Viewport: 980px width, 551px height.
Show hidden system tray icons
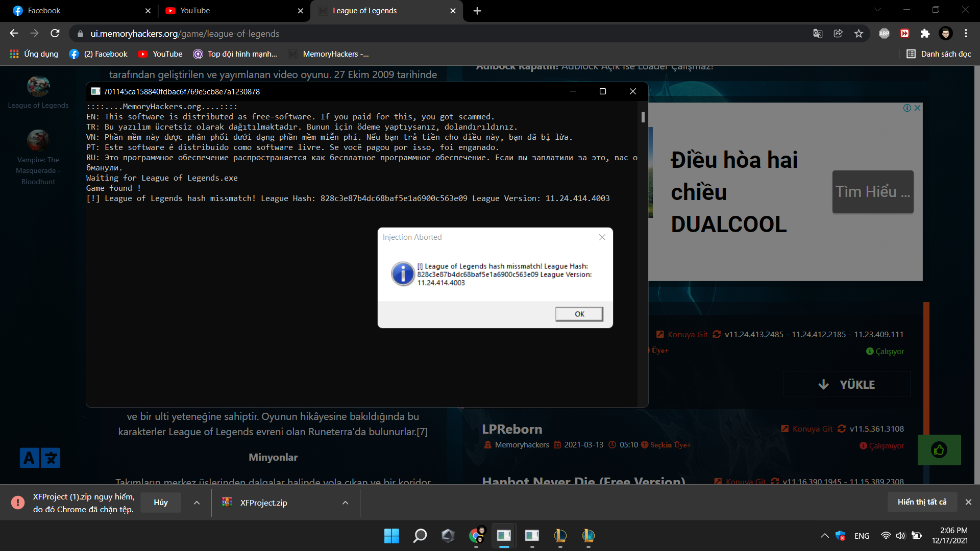(824, 536)
